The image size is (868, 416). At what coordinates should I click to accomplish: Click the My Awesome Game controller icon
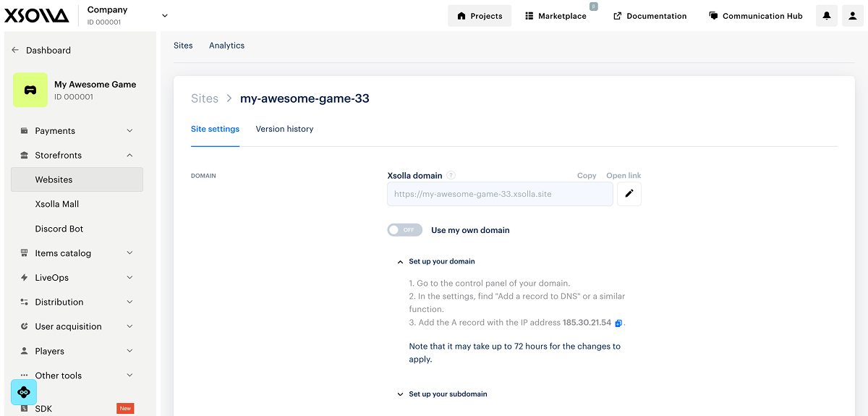30,90
